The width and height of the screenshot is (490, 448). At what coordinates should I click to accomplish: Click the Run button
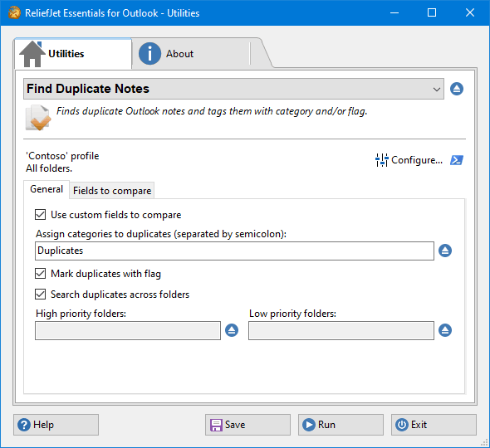point(341,425)
